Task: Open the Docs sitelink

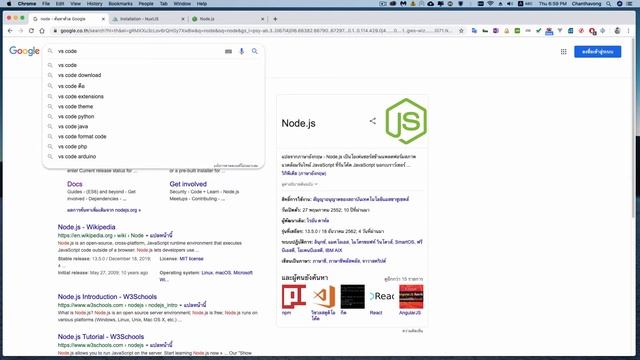Action: point(75,184)
